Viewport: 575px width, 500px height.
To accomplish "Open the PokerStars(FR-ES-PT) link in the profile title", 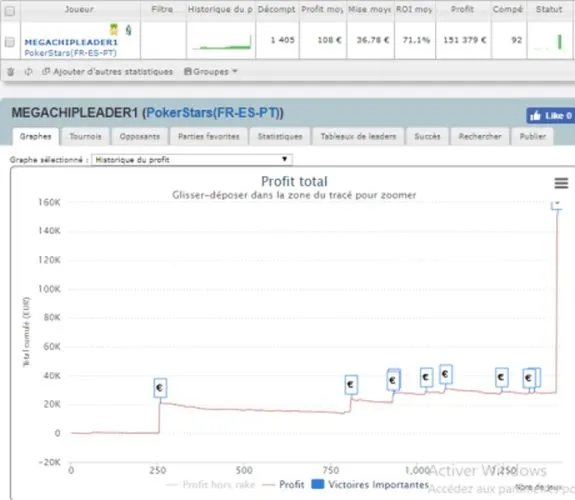I will coord(213,113).
